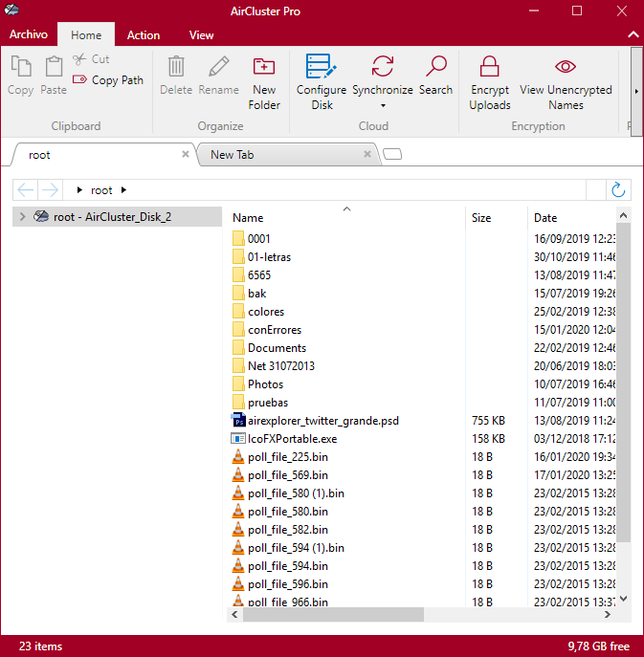Click the folder icon for 0001
The width and height of the screenshot is (644, 657).
tap(238, 238)
